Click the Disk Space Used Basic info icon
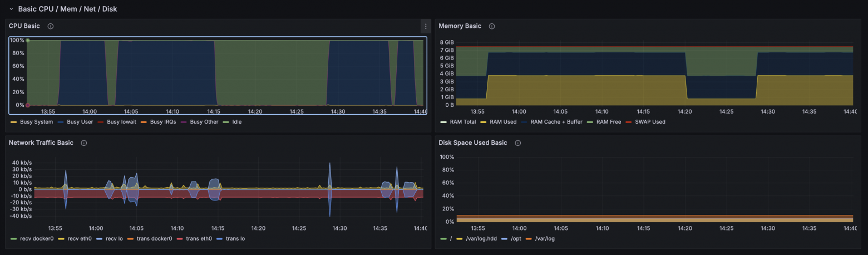 [x=517, y=143]
